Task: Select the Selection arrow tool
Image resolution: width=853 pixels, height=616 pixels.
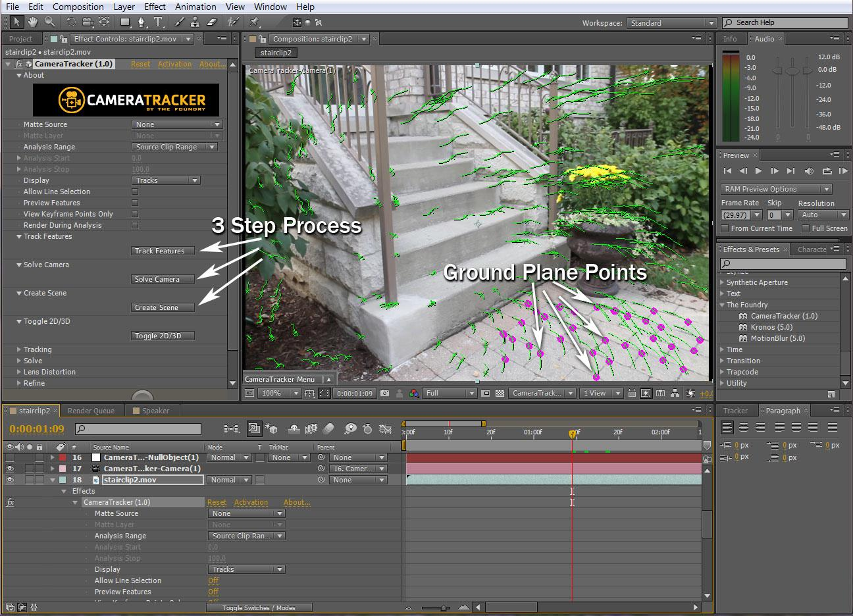Action: pyautogui.click(x=17, y=22)
